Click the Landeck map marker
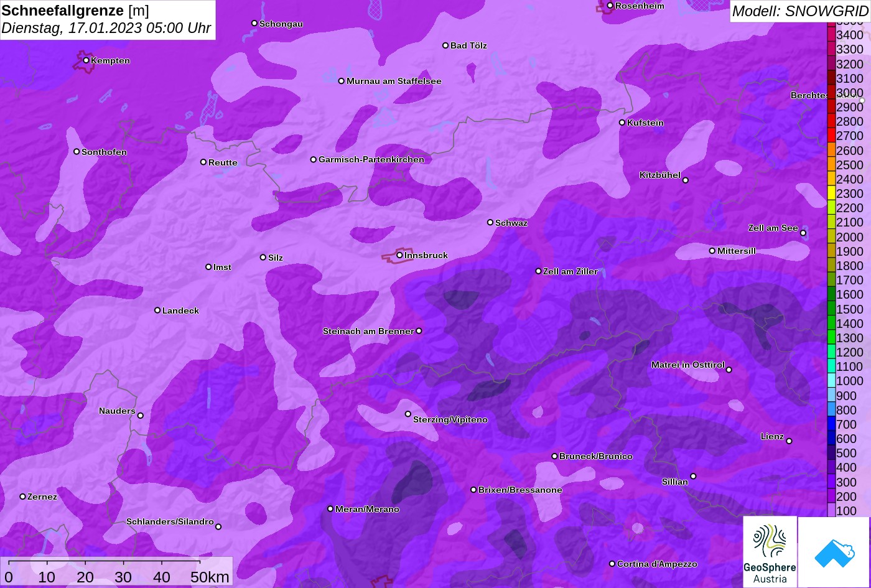The width and height of the screenshot is (871, 588). 157,310
